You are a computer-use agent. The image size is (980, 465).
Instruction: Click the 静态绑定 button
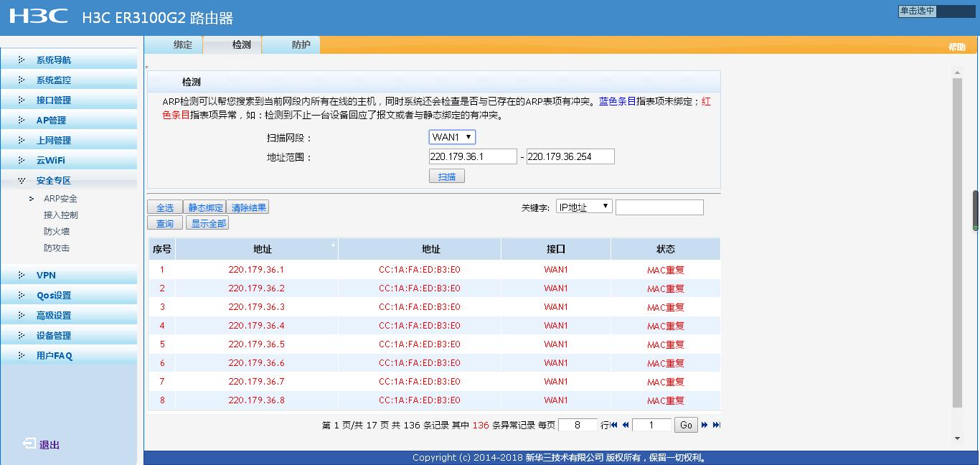[204, 207]
